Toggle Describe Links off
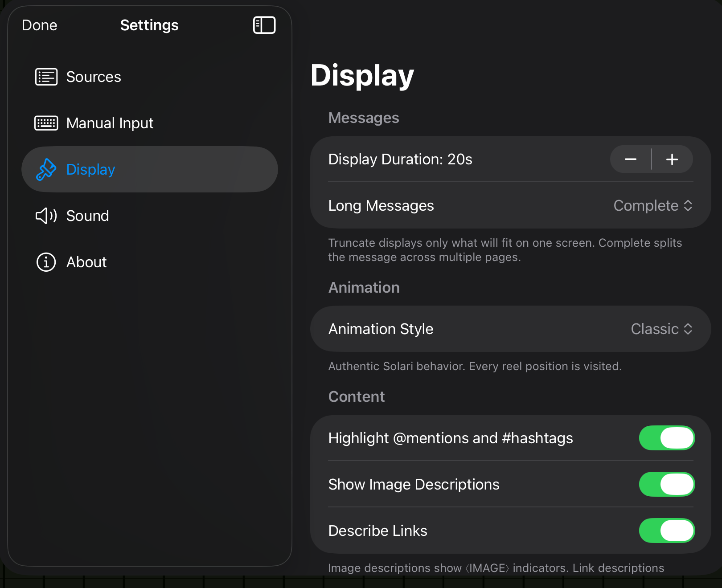This screenshot has height=588, width=722. [x=666, y=531]
